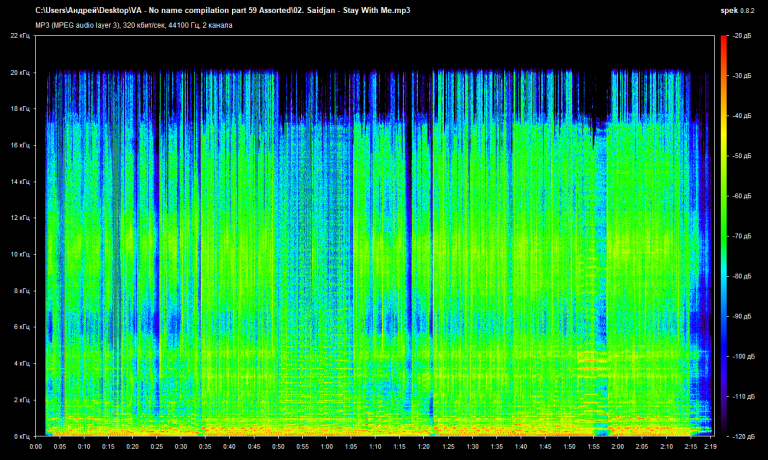
Task: Click the 2:00 time axis label
Action: click(x=618, y=447)
